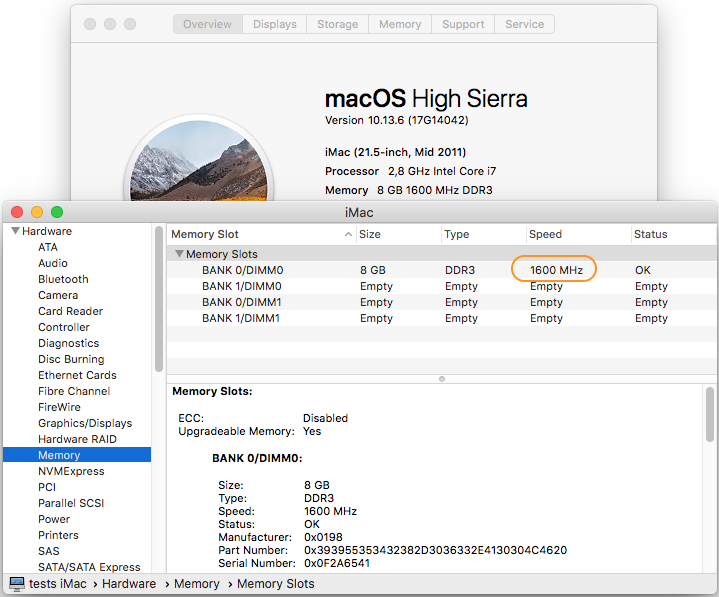Switch to the Support tab

463,24
